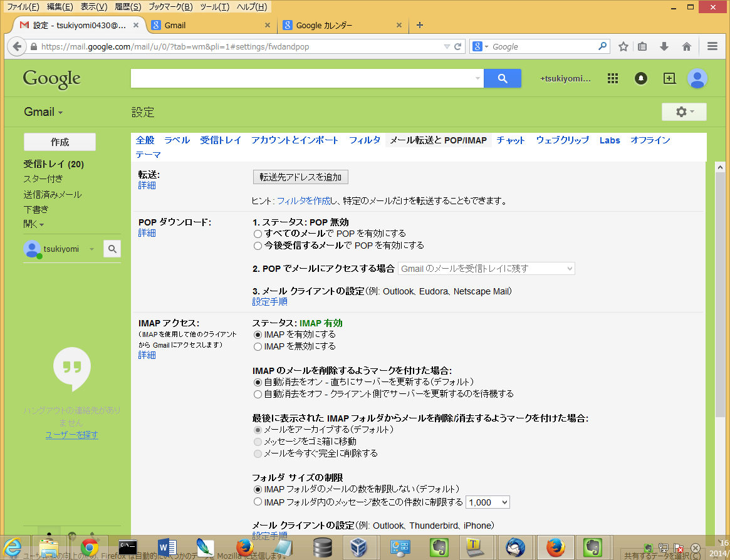Click the search magnifier in Firefox search box
This screenshot has width=730, height=560.
tap(602, 46)
